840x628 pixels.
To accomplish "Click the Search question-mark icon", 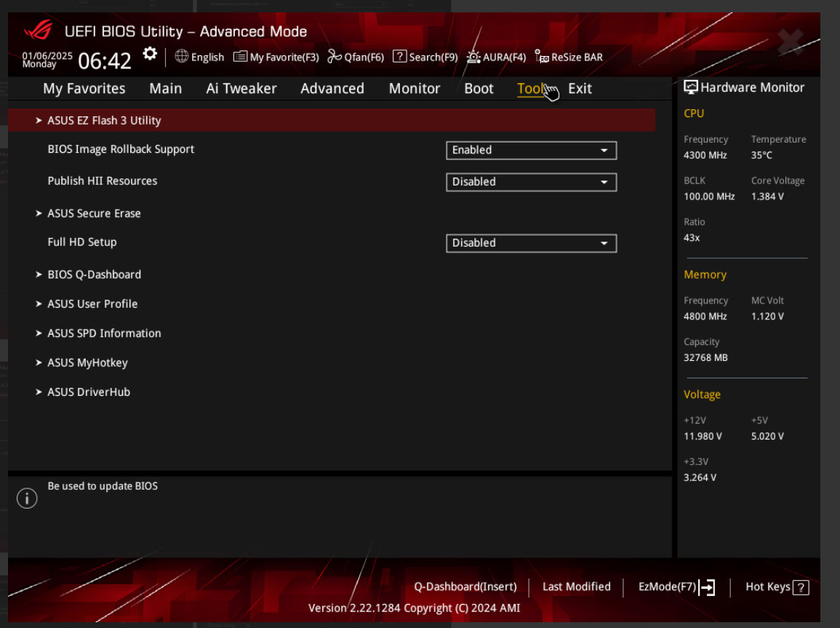I will 400,56.
